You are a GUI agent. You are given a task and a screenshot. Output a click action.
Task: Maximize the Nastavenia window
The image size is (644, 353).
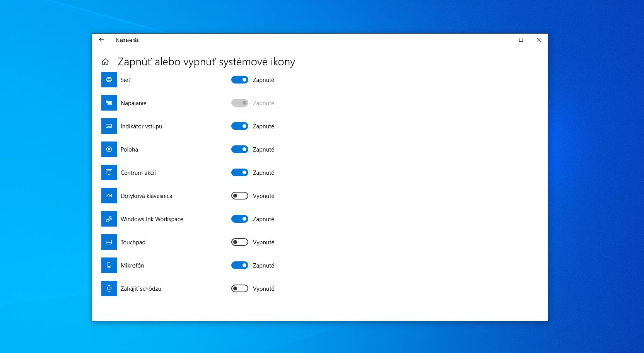[x=521, y=40]
